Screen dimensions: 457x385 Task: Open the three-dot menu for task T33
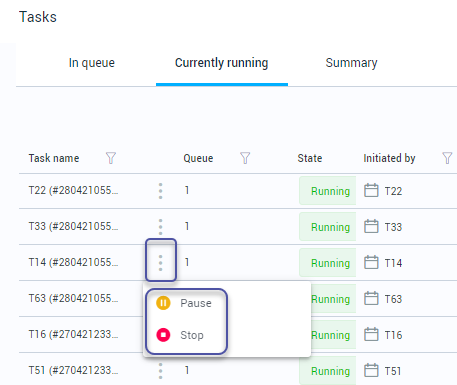tap(160, 227)
